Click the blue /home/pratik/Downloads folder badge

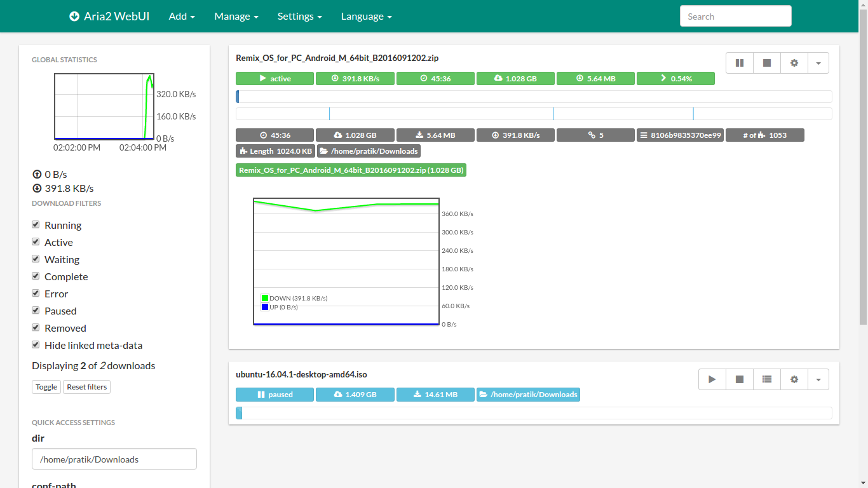point(528,395)
